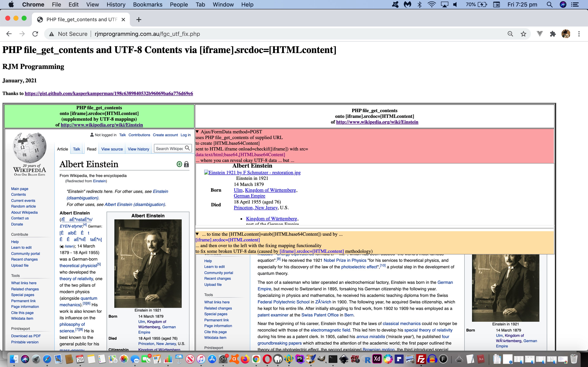Open Chrome three-dot menu
Image resolution: width=588 pixels, height=367 pixels.
[579, 34]
